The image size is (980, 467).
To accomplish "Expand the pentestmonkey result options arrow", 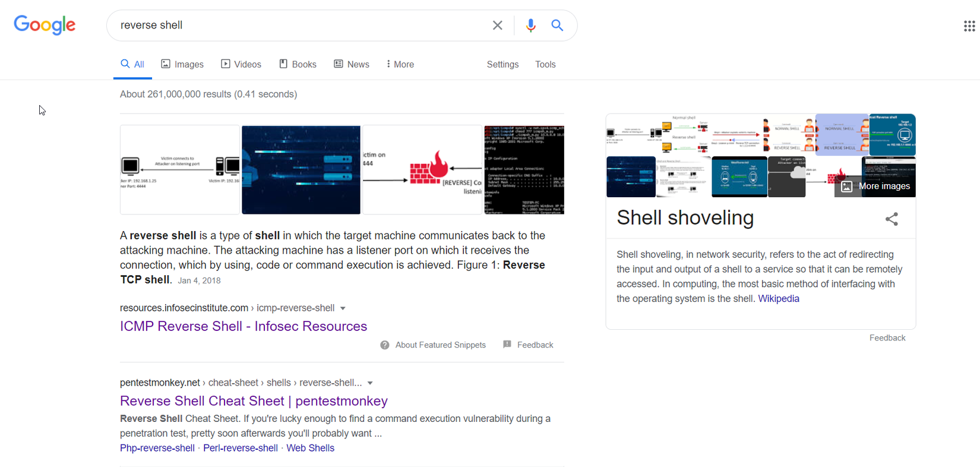I will click(370, 383).
